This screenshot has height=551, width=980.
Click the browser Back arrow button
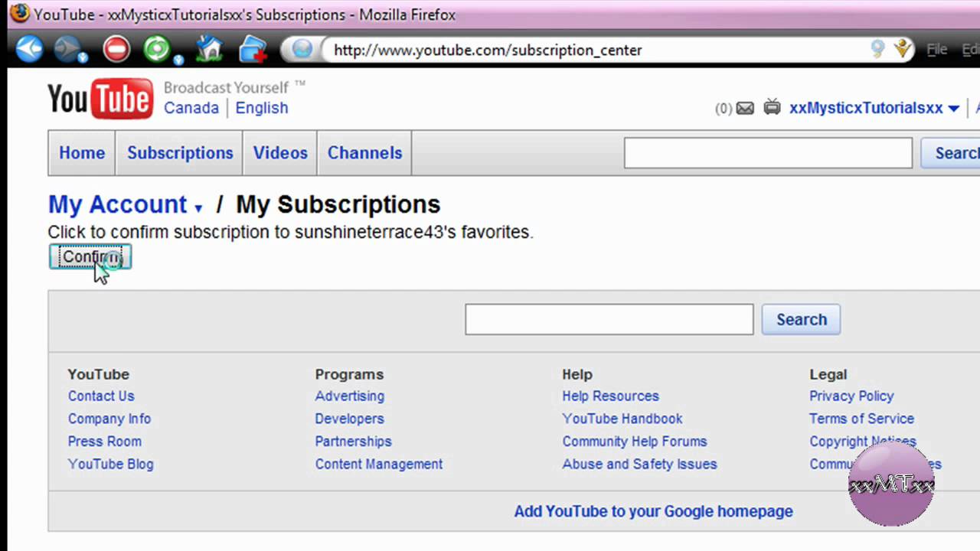(30, 50)
